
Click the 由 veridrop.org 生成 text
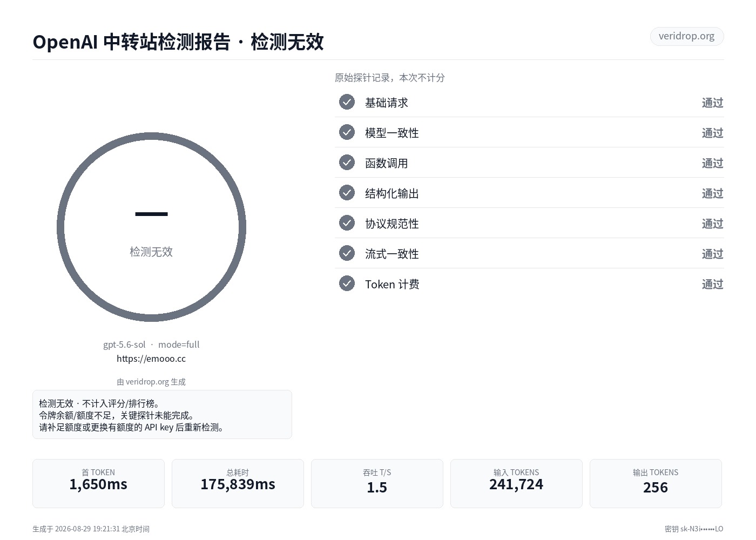pos(151,382)
